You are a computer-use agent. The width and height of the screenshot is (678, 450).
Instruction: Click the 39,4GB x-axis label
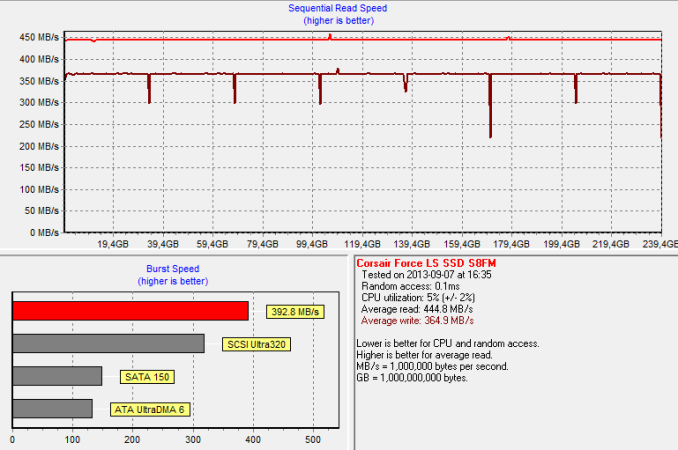[x=163, y=244]
